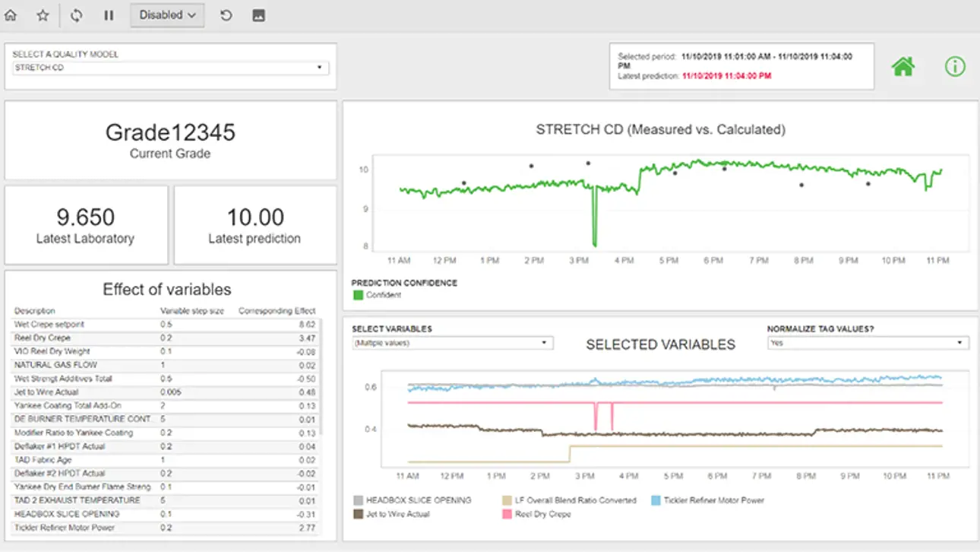Open the Disabled dropdown in toolbar

(x=167, y=15)
